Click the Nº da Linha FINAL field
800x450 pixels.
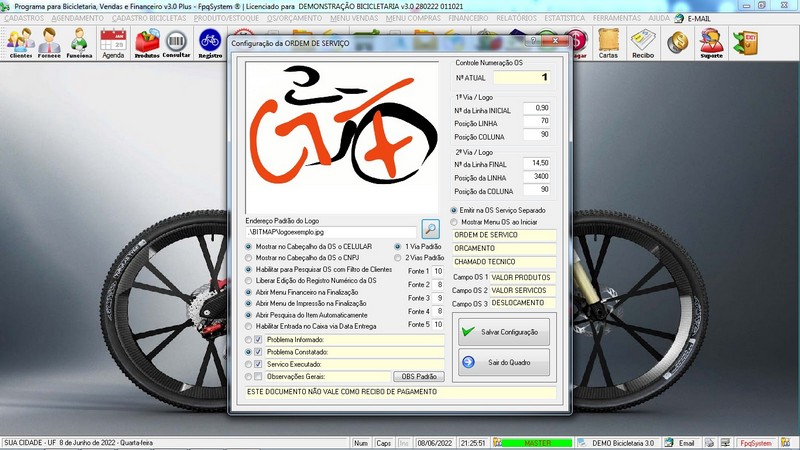coord(537,163)
